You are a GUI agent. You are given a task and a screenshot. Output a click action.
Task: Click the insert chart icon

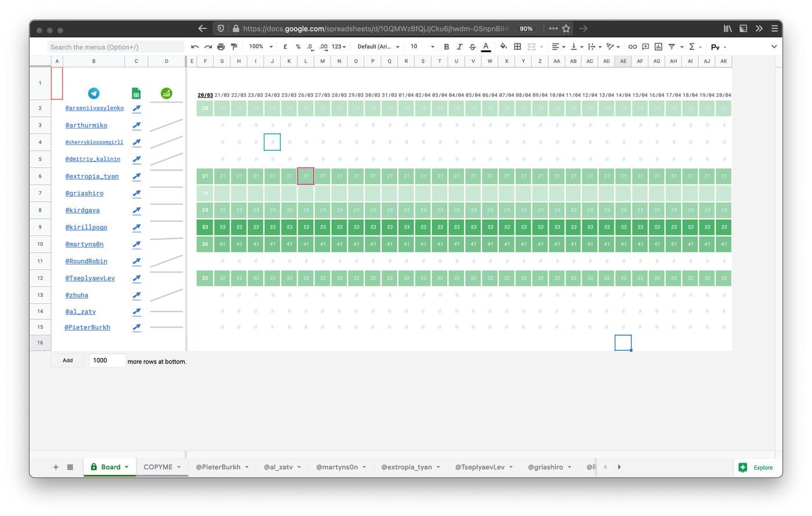658,47
